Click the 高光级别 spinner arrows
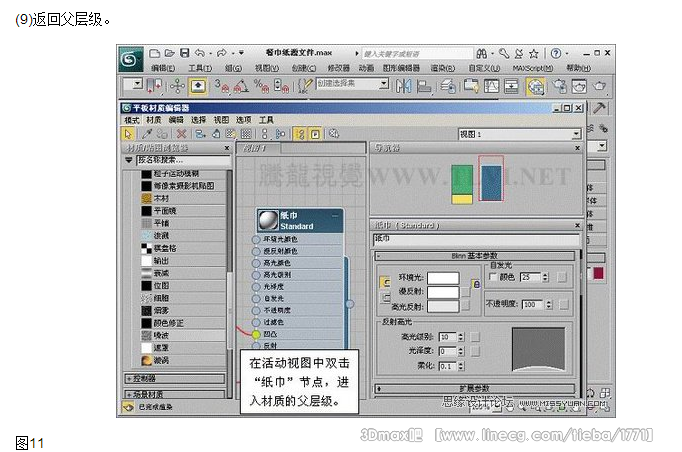 (461, 337)
